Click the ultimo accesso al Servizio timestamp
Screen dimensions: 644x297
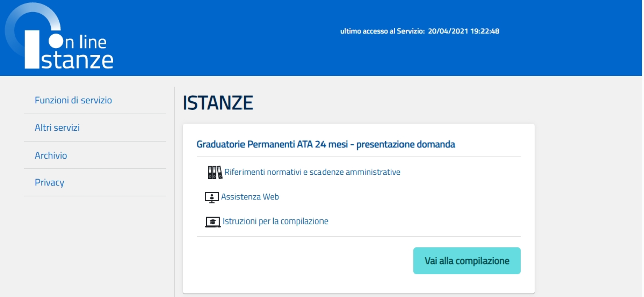(x=420, y=31)
